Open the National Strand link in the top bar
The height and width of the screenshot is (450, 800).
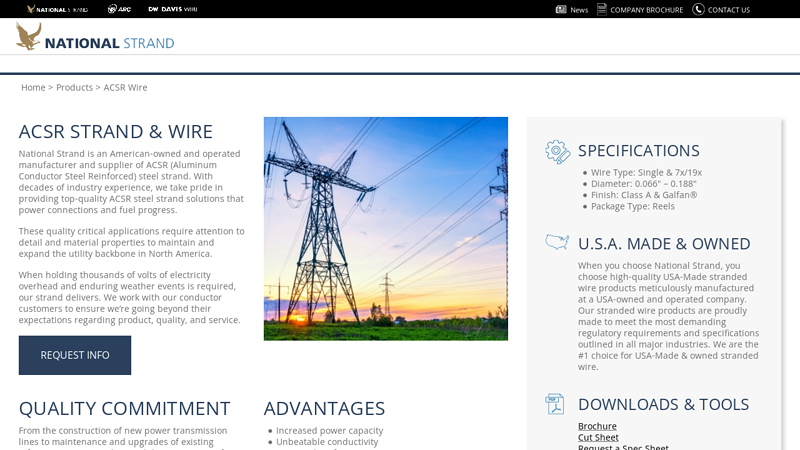click(x=57, y=9)
